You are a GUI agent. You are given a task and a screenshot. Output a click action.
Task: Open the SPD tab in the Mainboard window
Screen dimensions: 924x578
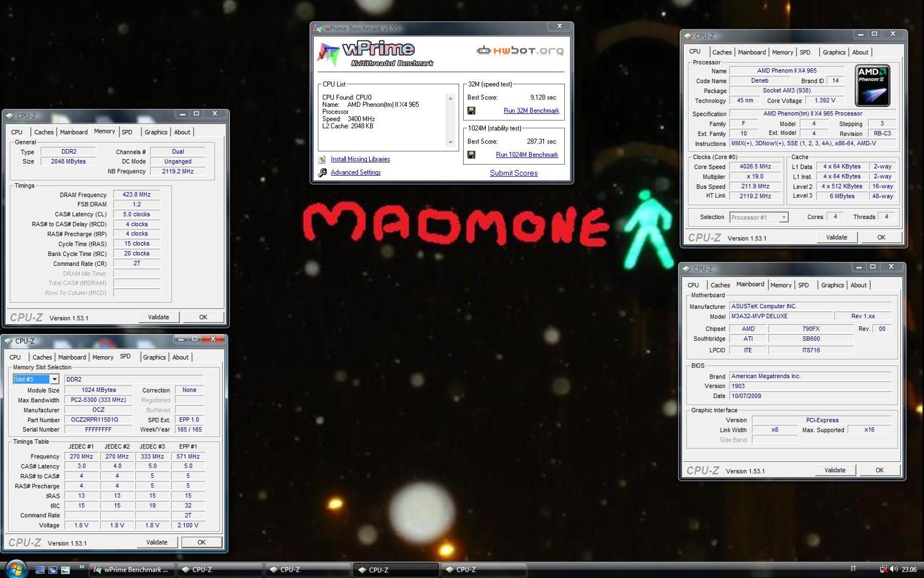point(803,286)
